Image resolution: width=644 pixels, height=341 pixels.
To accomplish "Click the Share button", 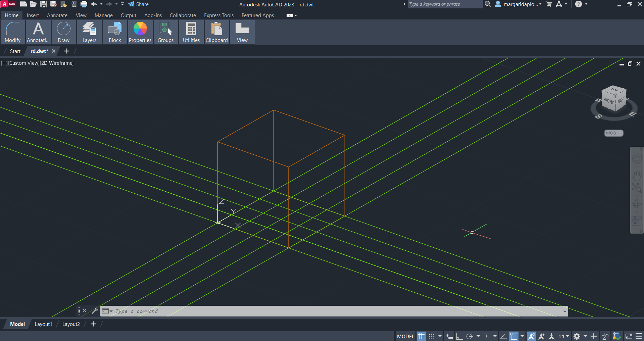I will (x=138, y=4).
